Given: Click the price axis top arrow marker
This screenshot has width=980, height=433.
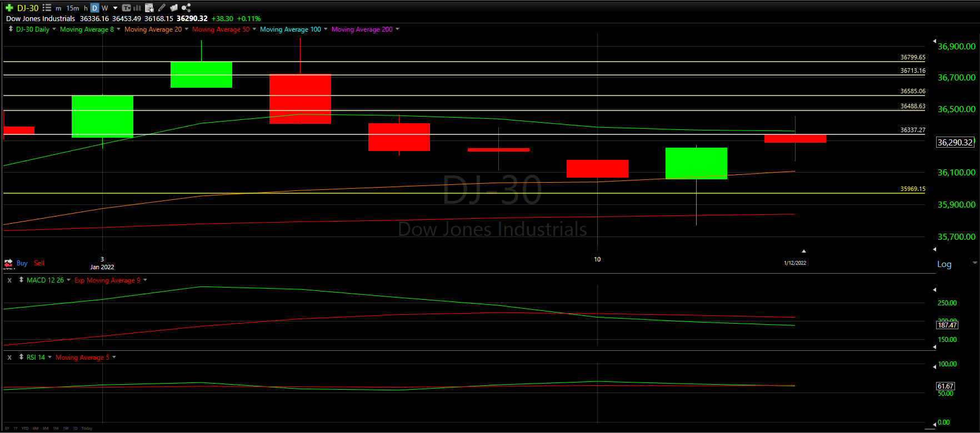Looking at the screenshot, I should coord(934,42).
